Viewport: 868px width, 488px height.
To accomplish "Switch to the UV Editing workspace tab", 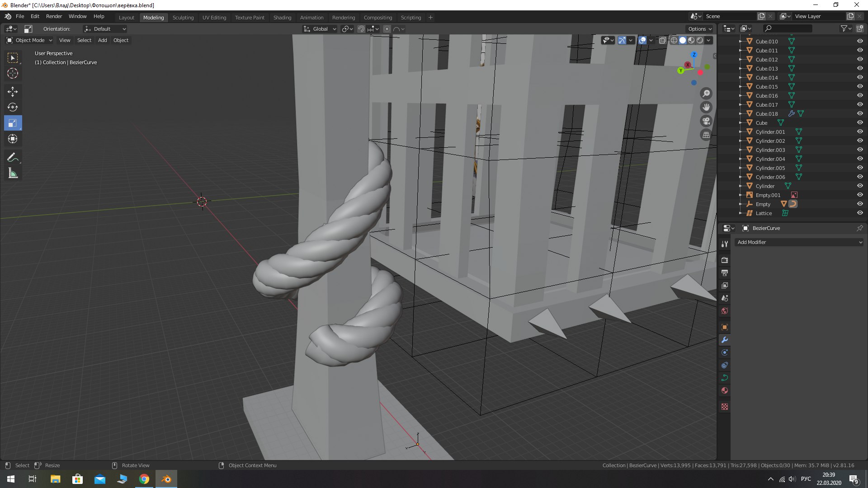I will click(x=214, y=18).
